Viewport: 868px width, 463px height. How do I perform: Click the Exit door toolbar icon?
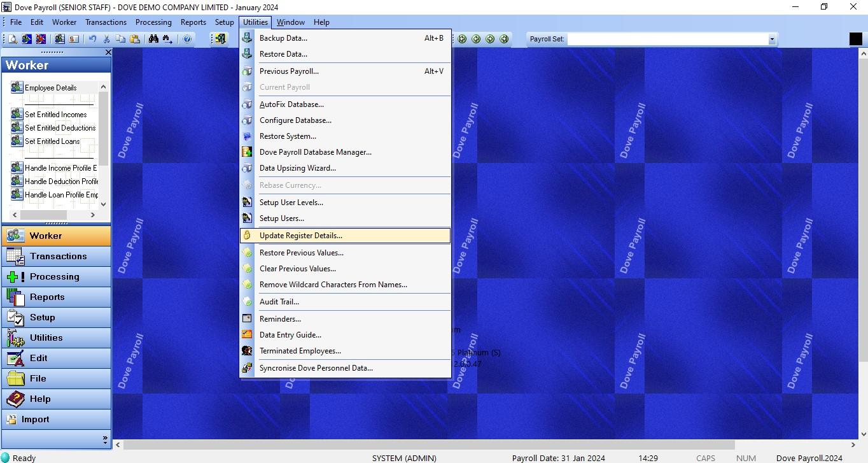click(221, 39)
